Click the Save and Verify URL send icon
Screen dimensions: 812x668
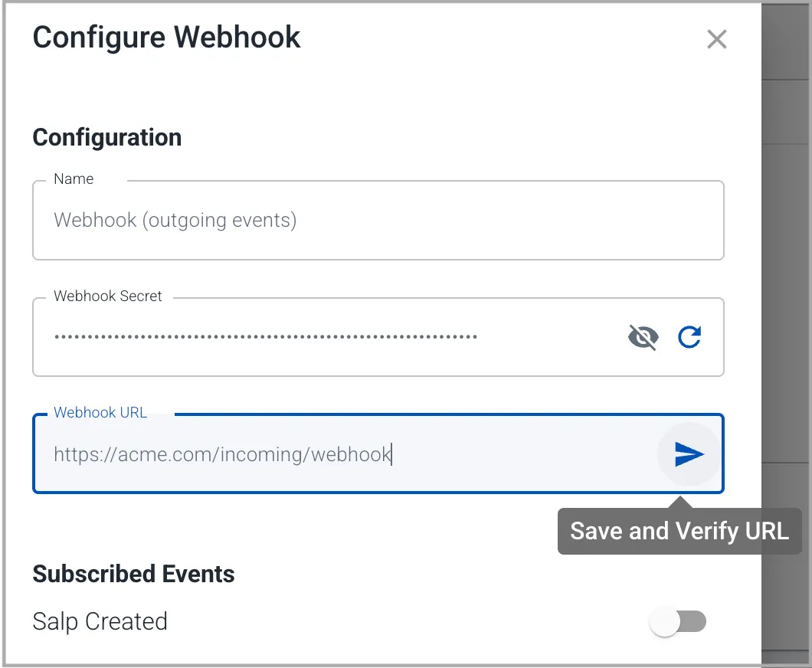[x=689, y=454]
